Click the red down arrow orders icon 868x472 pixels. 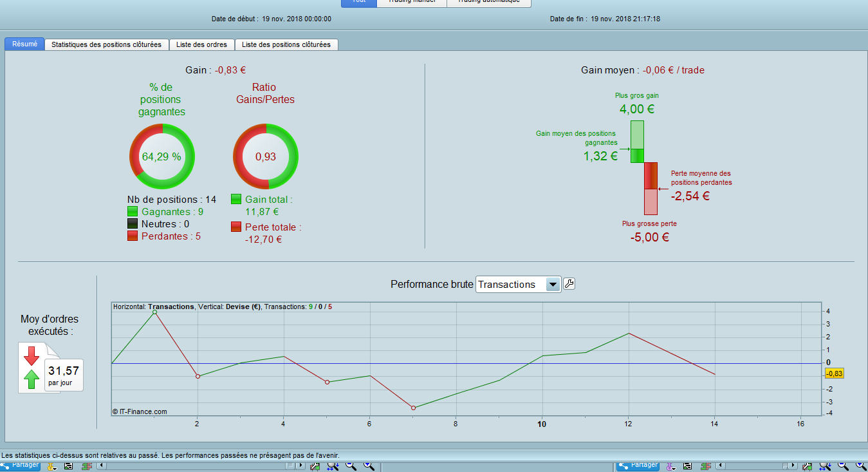tap(31, 355)
